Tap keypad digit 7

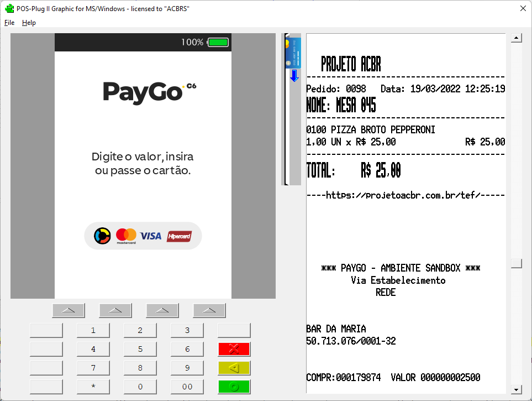point(93,368)
